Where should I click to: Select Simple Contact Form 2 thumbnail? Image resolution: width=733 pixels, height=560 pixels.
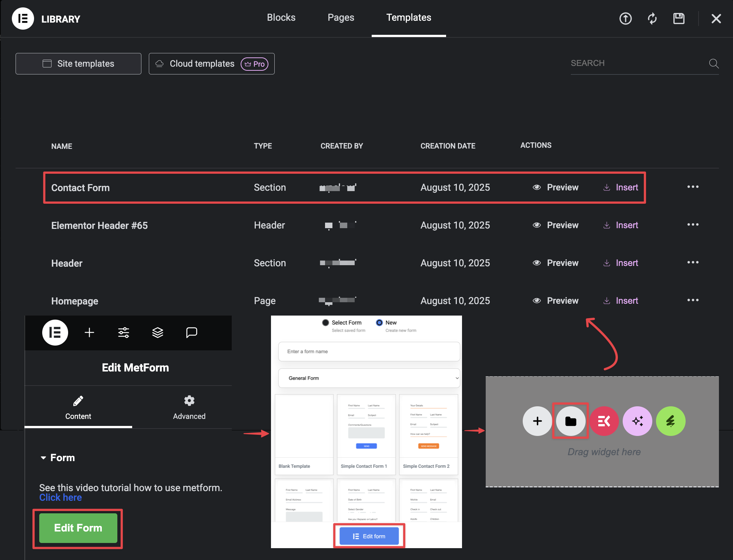(429, 435)
